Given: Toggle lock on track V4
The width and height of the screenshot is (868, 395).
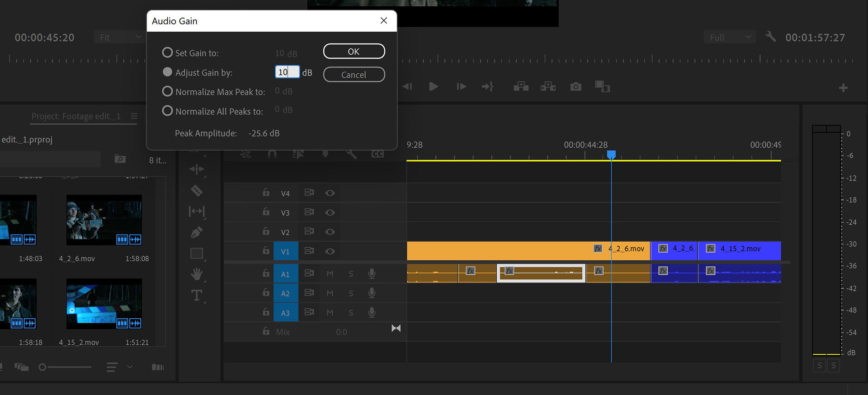Looking at the screenshot, I should pyautogui.click(x=266, y=193).
